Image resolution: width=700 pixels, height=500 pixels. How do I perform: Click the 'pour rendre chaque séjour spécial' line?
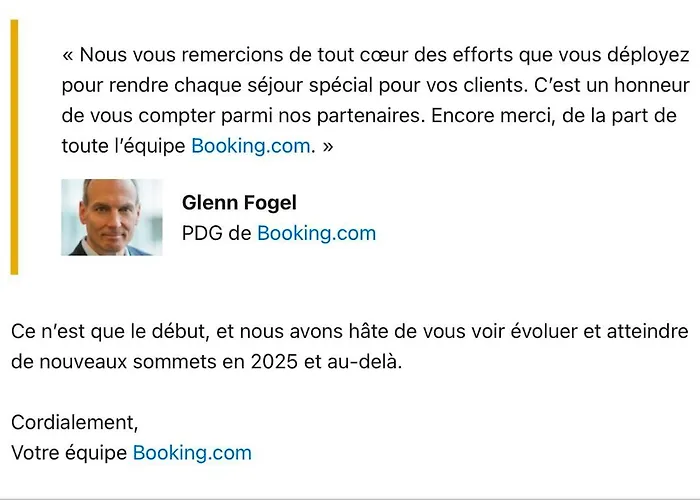pos(376,85)
